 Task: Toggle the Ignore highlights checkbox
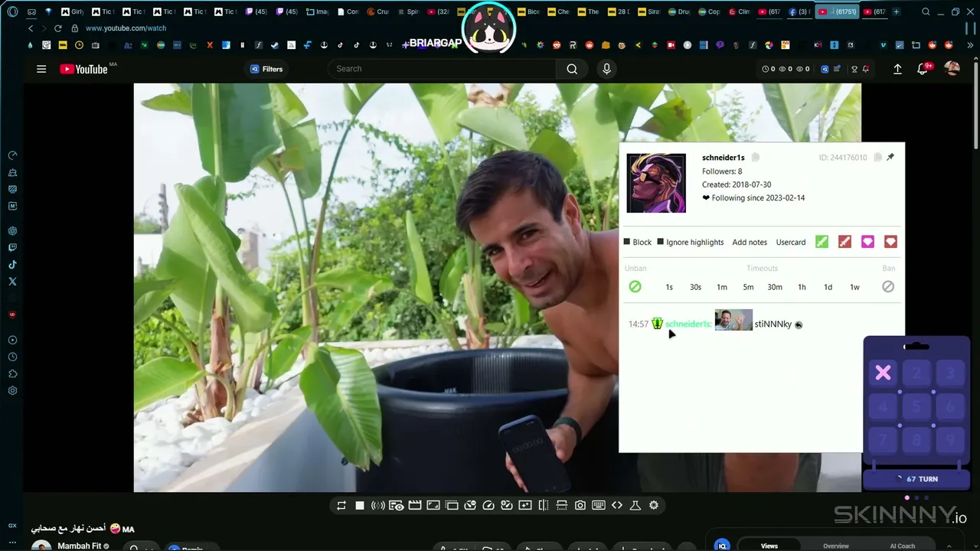pos(661,242)
